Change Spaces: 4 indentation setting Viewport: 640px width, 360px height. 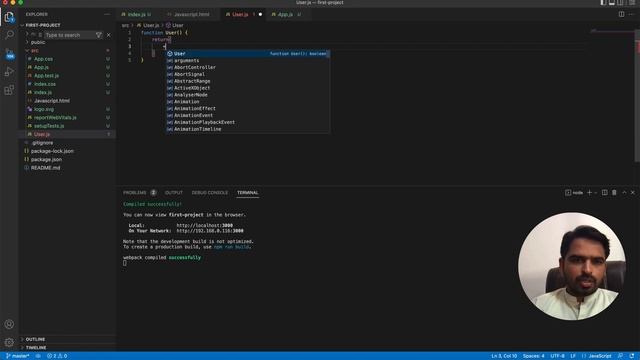point(533,356)
